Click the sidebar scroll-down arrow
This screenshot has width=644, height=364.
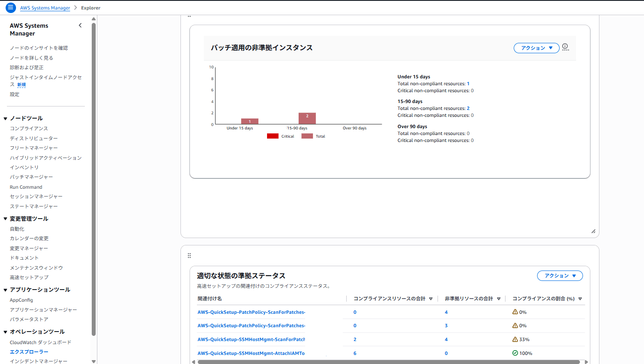click(93, 361)
